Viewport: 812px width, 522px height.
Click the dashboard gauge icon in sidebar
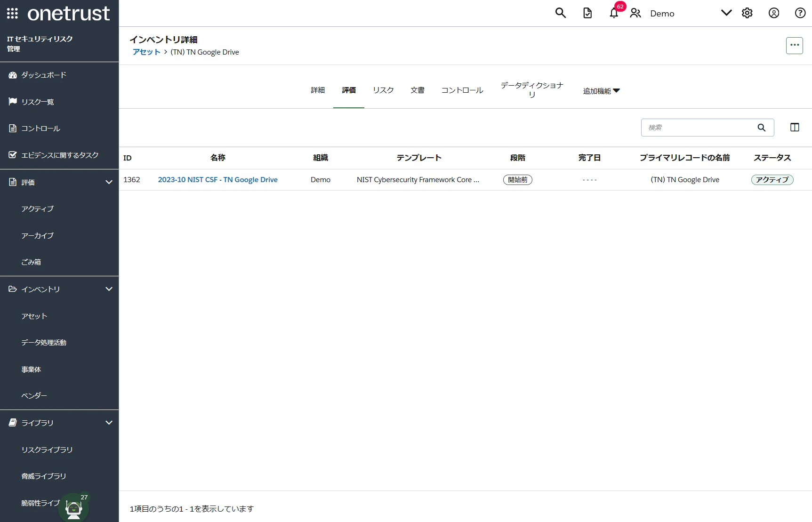click(13, 75)
